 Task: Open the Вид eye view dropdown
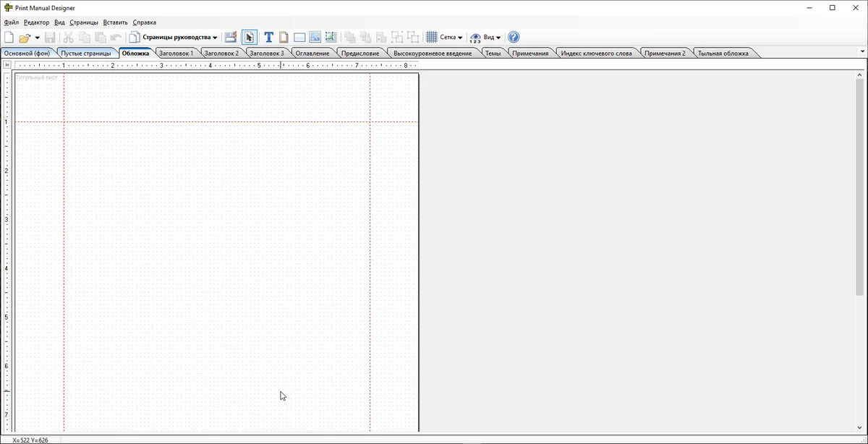pyautogui.click(x=485, y=37)
